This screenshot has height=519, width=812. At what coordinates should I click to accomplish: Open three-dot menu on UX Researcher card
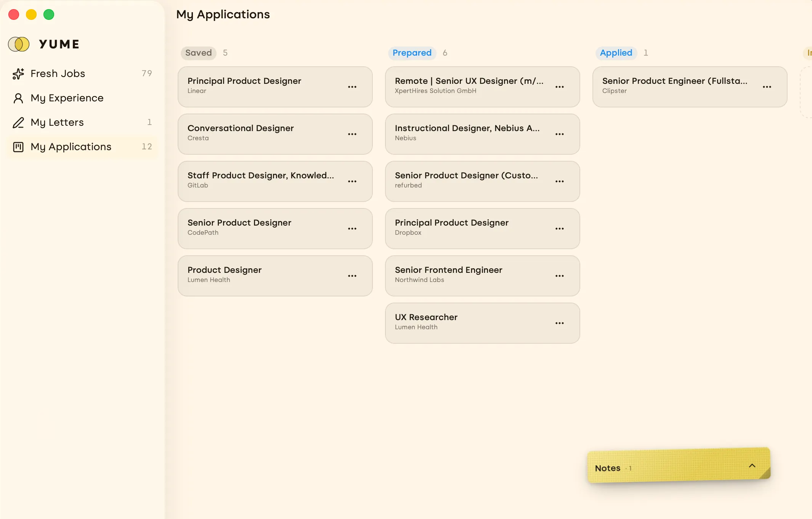(560, 323)
